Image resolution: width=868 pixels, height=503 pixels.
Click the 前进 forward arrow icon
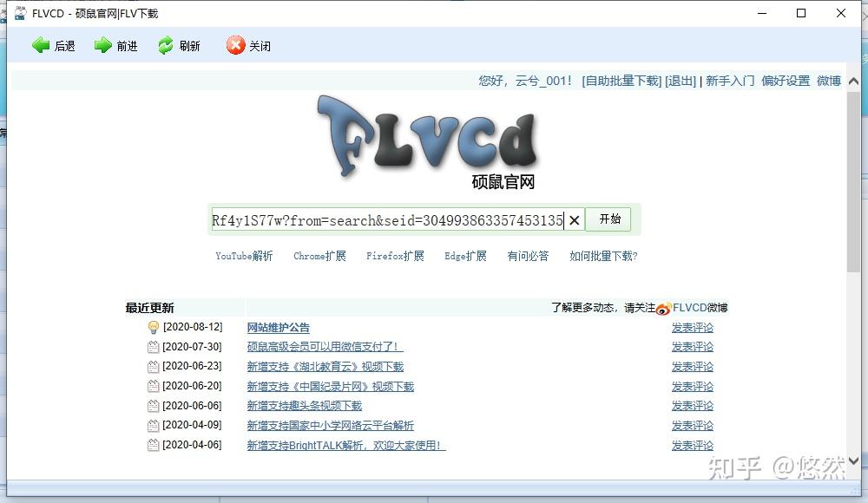(104, 46)
